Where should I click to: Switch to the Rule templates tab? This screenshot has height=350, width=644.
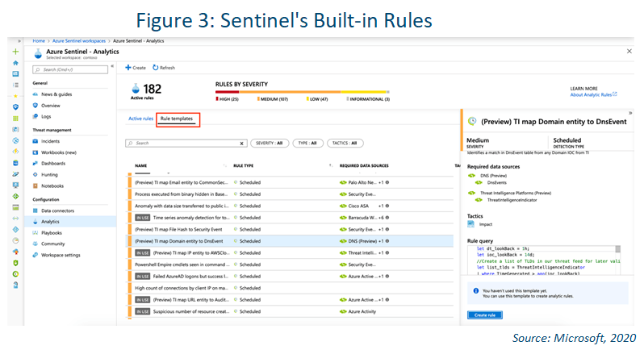click(x=177, y=119)
